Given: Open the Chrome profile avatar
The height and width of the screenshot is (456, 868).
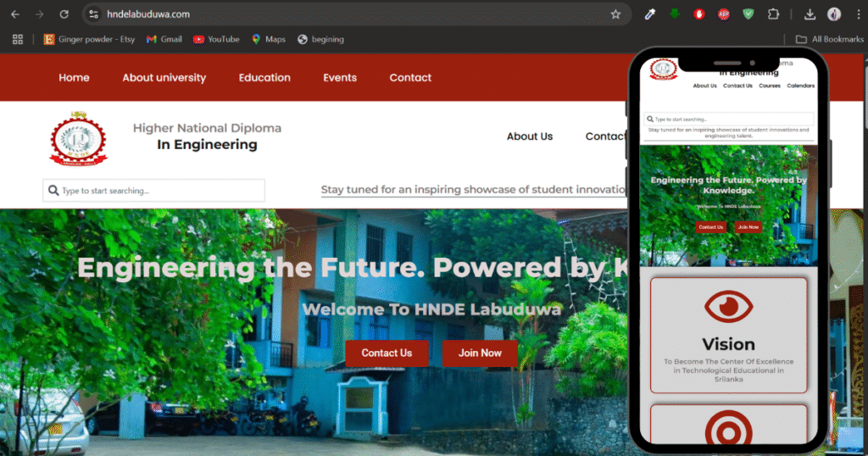Looking at the screenshot, I should coord(834,14).
